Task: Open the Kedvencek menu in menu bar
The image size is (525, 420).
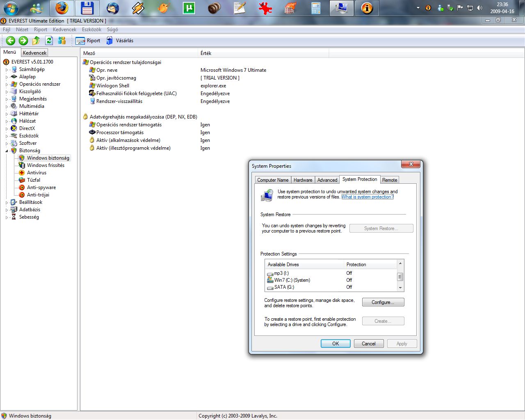Action: tap(64, 30)
